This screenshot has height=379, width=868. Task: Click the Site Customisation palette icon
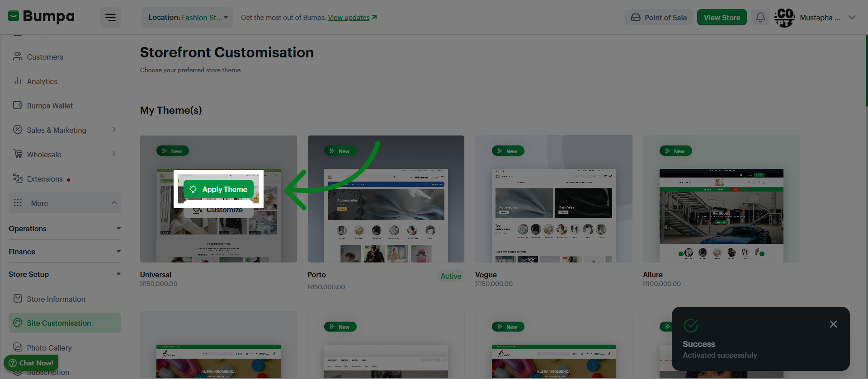pos(18,323)
